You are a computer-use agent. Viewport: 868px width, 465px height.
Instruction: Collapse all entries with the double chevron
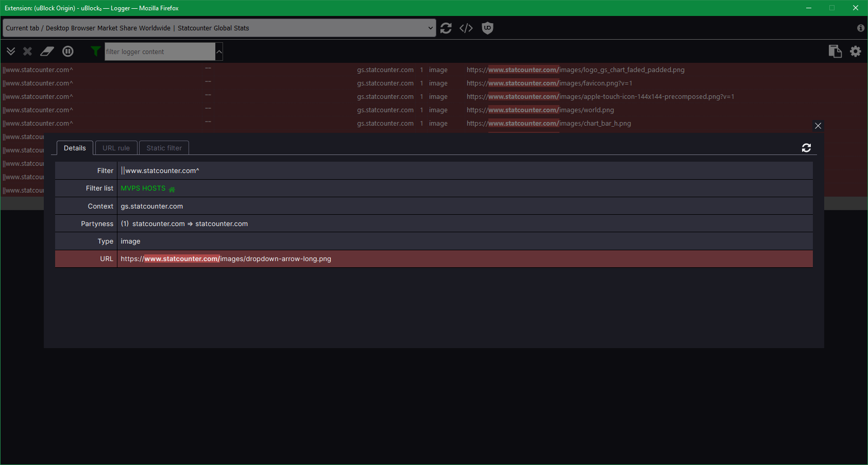pos(11,51)
